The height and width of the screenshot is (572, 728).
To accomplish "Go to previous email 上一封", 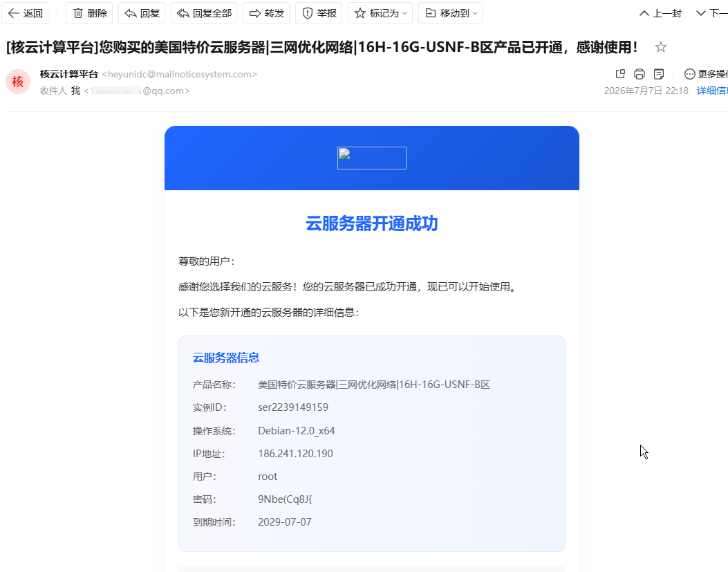I will (660, 13).
